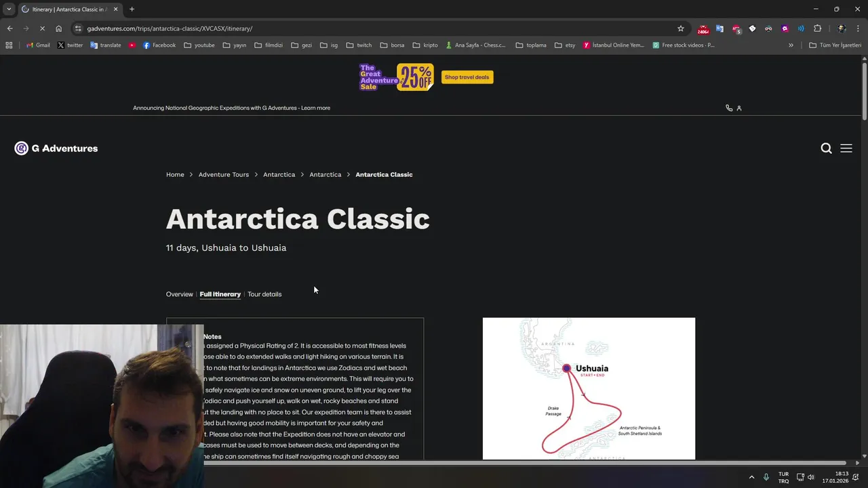Open the borsa bookmarks folder
The height and width of the screenshot is (488, 868).
(x=393, y=45)
